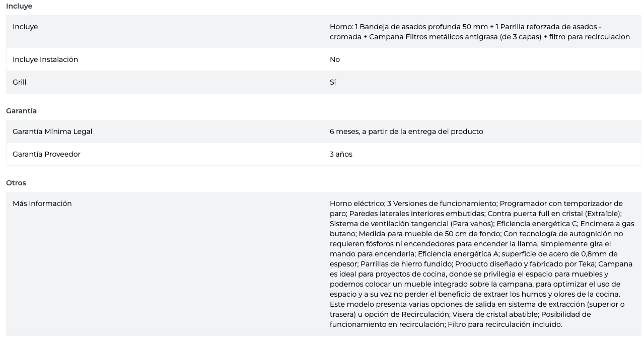Click the '3 años' warranty value
Image resolution: width=644 pixels, height=342 pixels.
click(x=341, y=154)
